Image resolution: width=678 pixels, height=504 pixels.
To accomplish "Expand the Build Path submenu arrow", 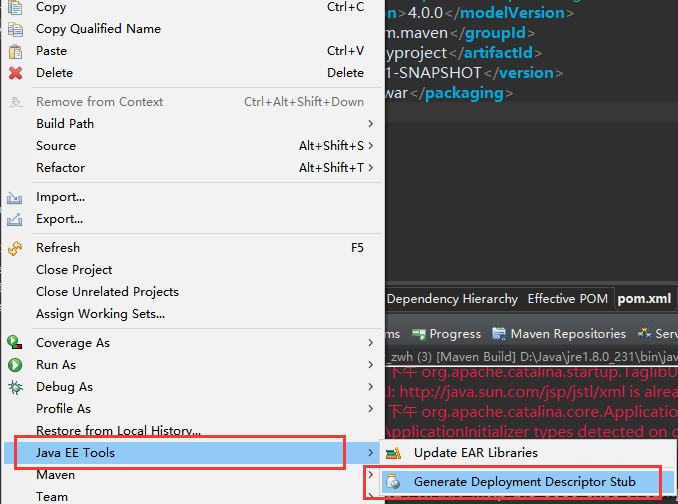I will 371,124.
